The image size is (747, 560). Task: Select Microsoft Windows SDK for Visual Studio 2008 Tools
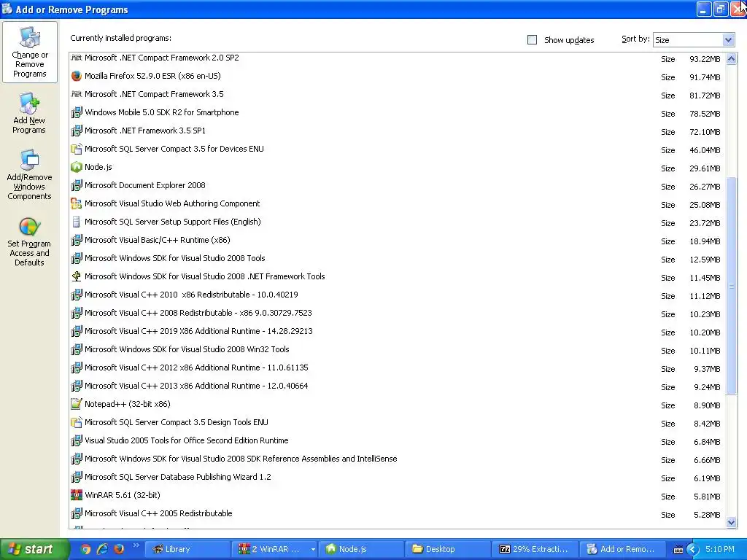pos(398,259)
